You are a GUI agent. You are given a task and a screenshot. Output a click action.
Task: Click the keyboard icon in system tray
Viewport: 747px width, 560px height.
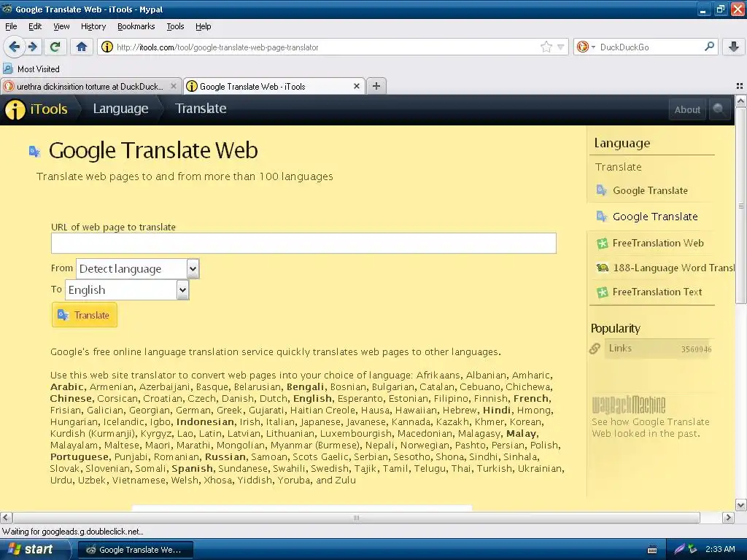(652, 550)
